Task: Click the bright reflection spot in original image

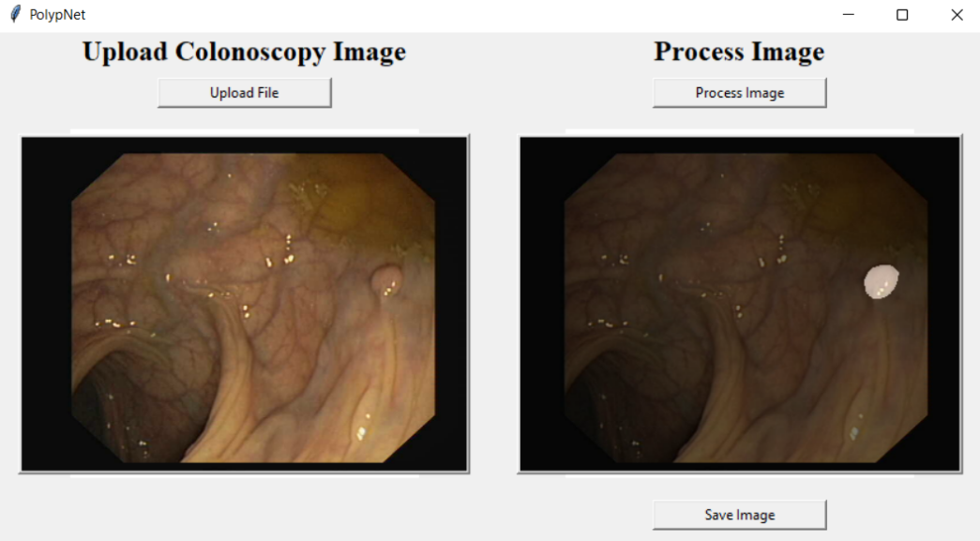Action: (x=361, y=432)
